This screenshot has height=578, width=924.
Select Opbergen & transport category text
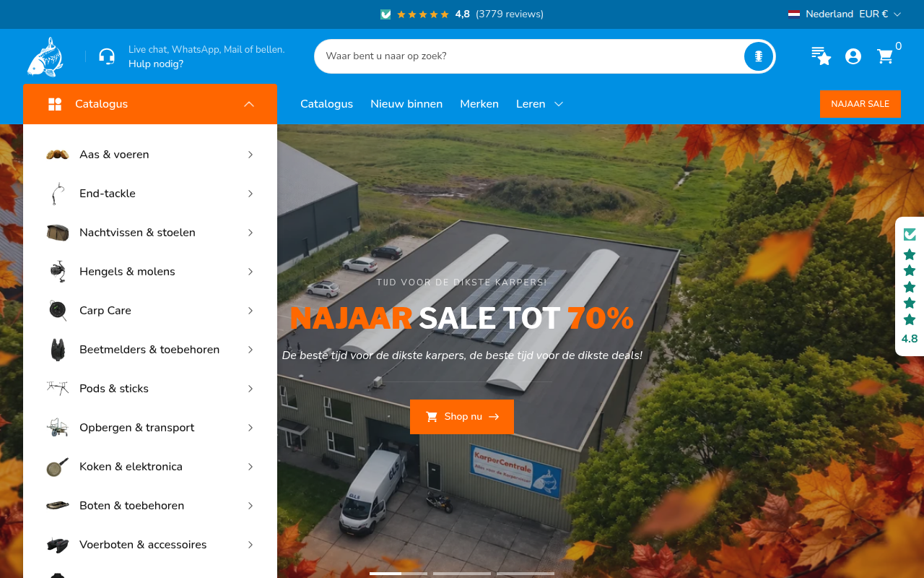[x=137, y=428]
